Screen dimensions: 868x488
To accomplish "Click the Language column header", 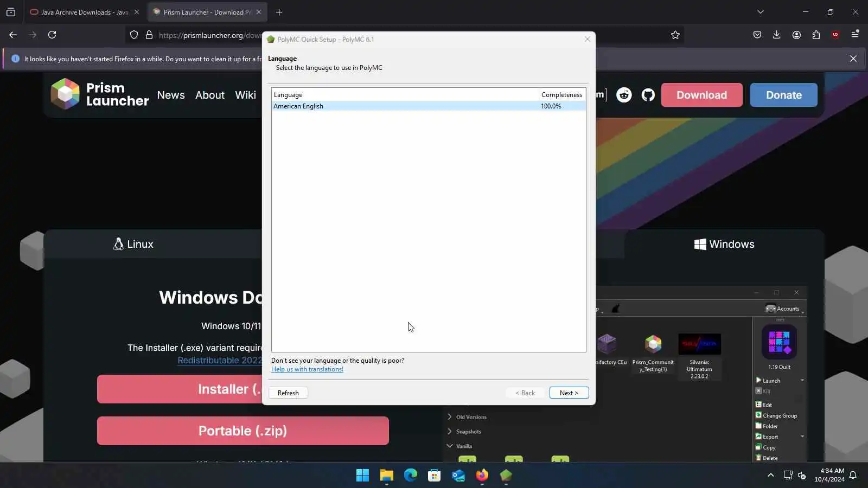I will [405, 94].
